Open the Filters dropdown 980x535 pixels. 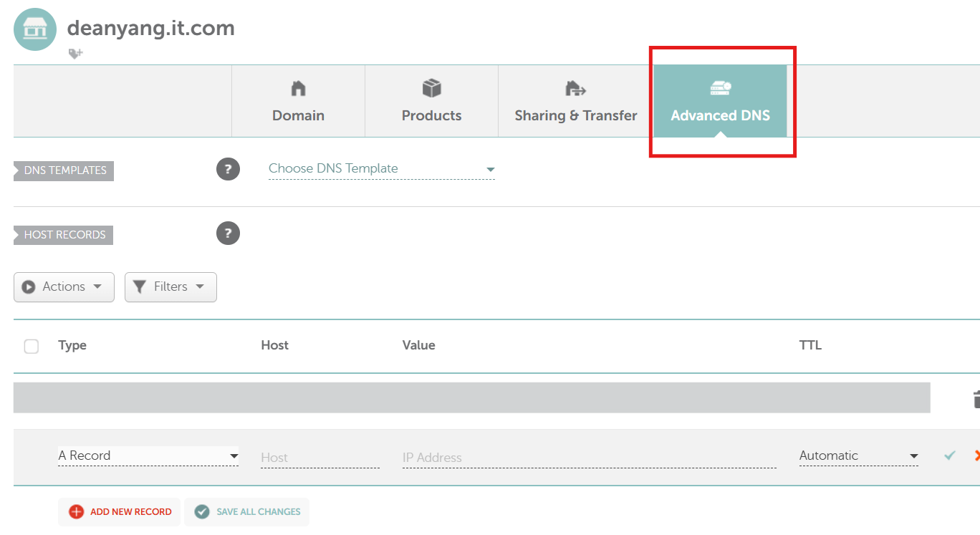(x=170, y=286)
